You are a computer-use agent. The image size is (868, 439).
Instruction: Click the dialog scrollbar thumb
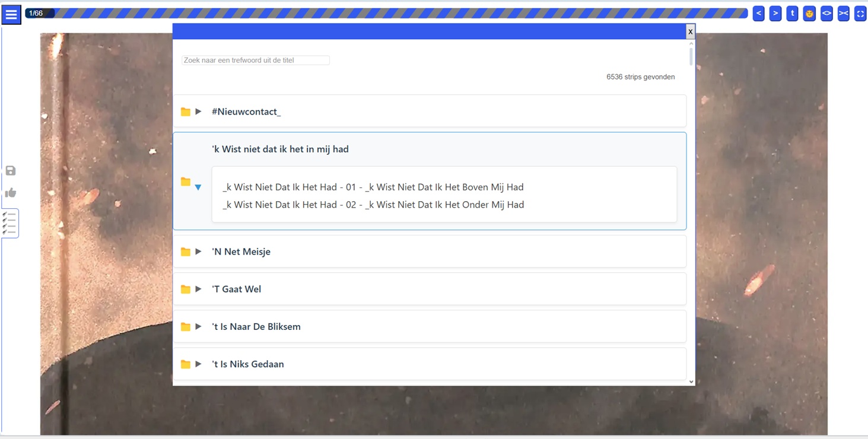(691, 56)
